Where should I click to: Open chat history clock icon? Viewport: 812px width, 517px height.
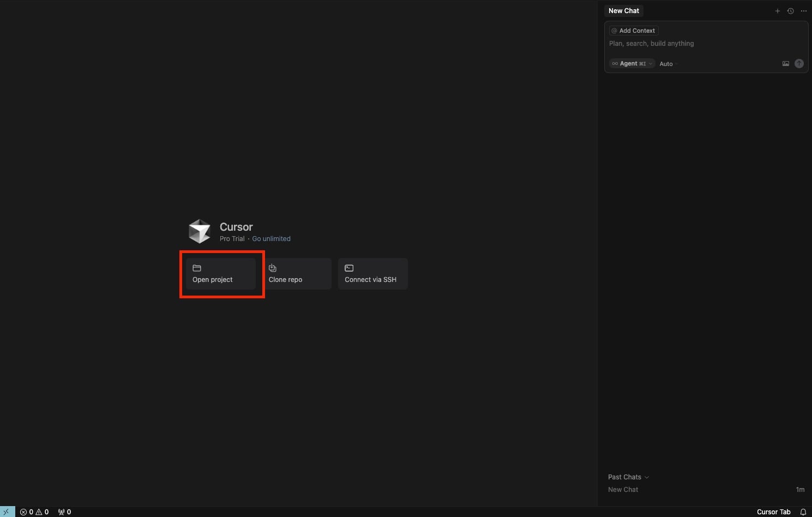tap(790, 11)
